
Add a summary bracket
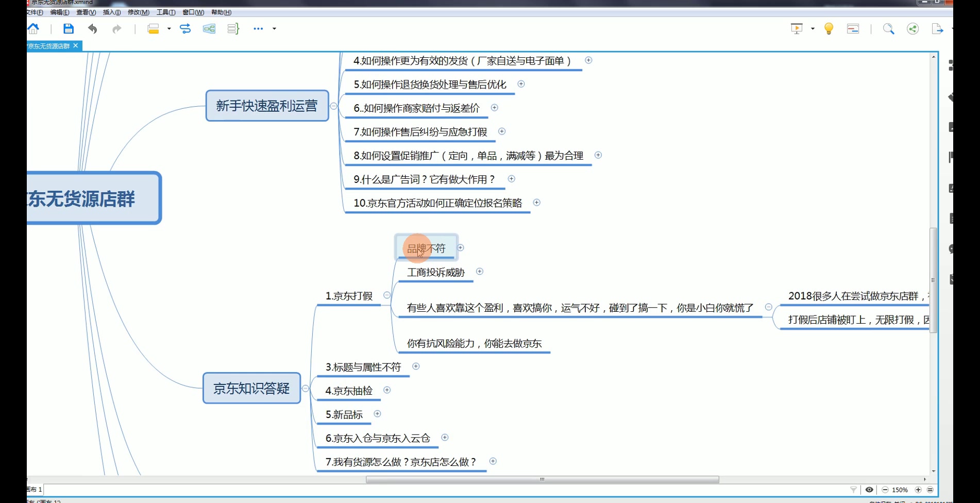233,29
